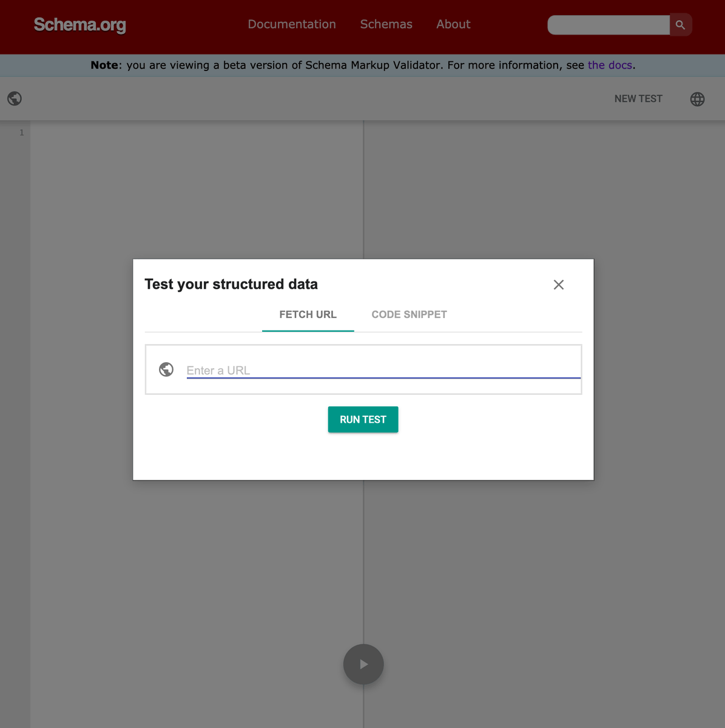Select the FETCH URL tab

pyautogui.click(x=308, y=315)
